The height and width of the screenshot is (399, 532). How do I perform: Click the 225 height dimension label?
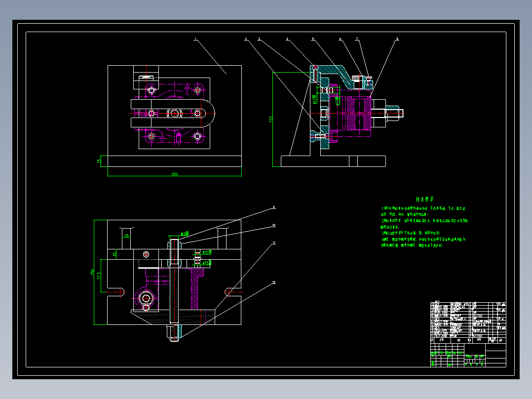(x=271, y=119)
